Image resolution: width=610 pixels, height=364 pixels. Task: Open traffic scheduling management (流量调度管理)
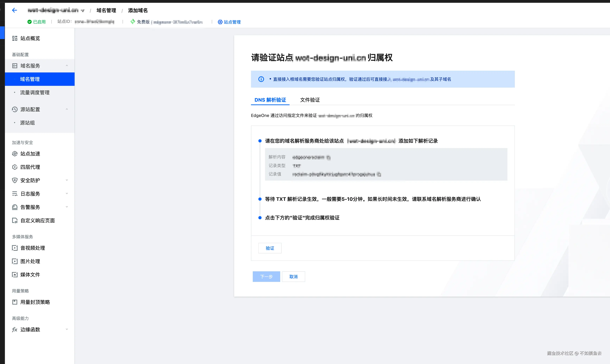[x=35, y=92]
